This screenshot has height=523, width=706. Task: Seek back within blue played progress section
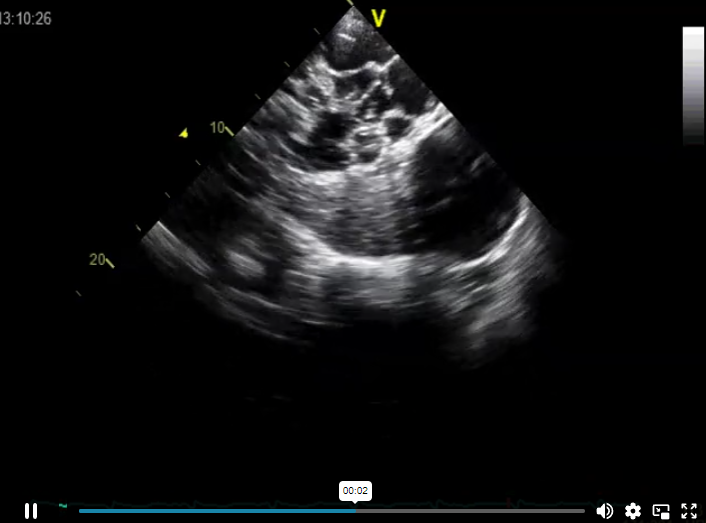217,511
